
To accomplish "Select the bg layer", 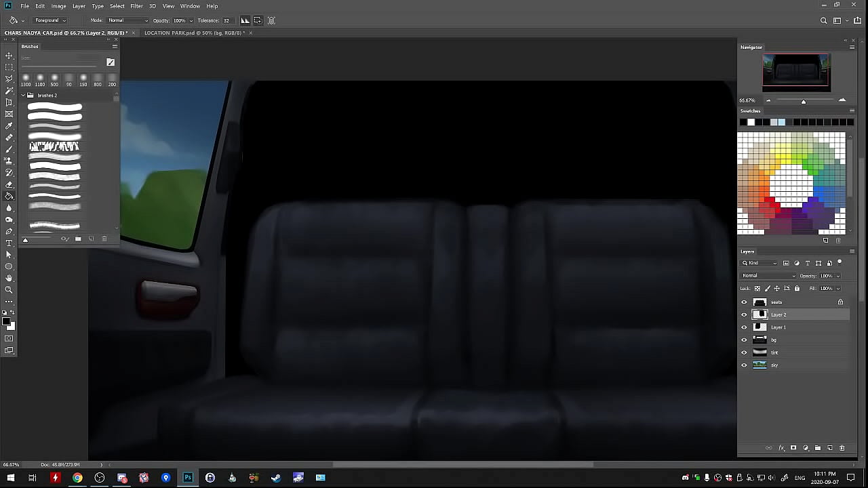I will pyautogui.click(x=787, y=340).
